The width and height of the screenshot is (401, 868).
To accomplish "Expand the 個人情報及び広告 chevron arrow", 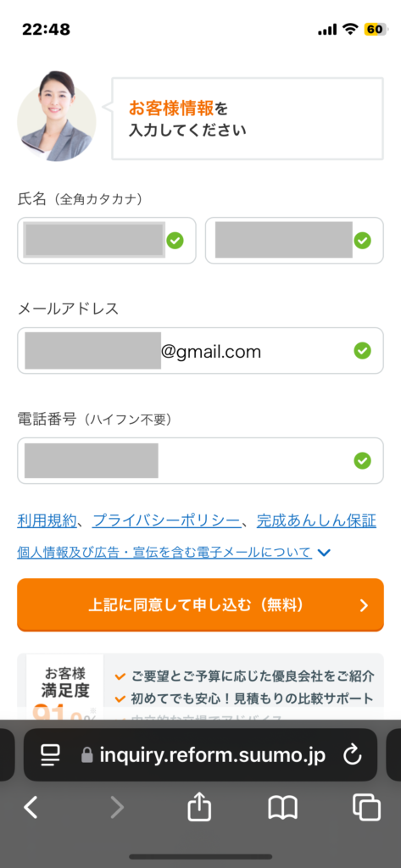I will pos(325,553).
